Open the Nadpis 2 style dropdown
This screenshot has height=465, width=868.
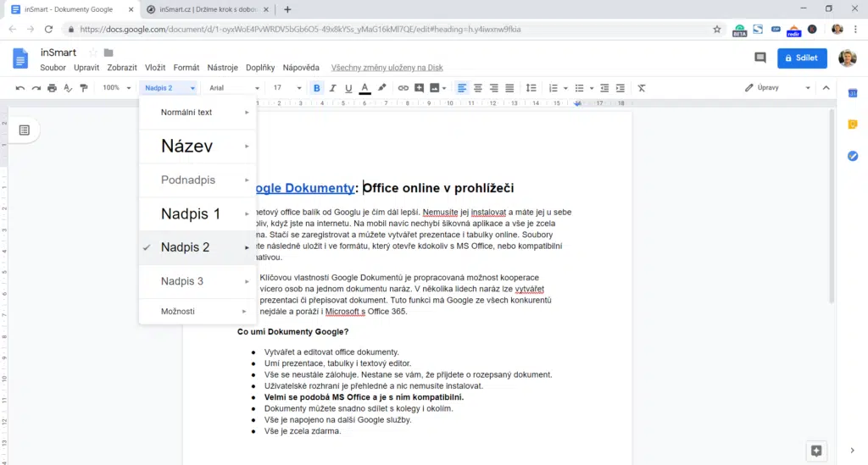click(x=170, y=88)
